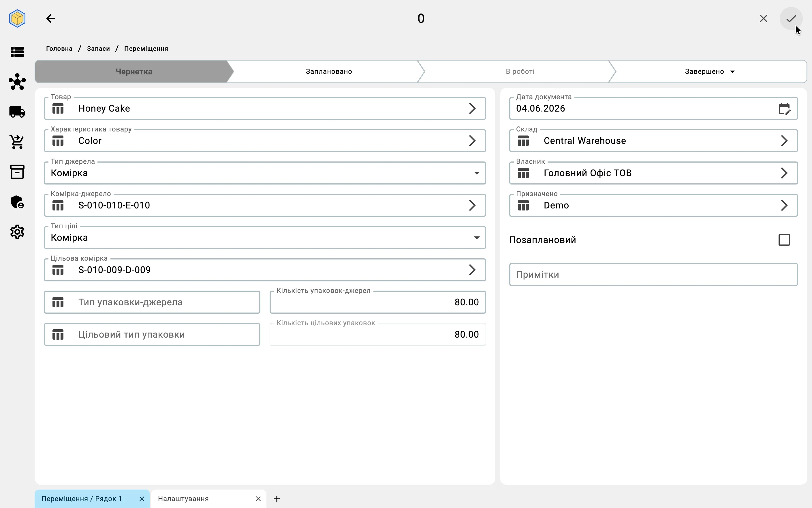812x508 pixels.
Task: Click table icon in Тип упаковки-джерела
Action: (x=58, y=302)
